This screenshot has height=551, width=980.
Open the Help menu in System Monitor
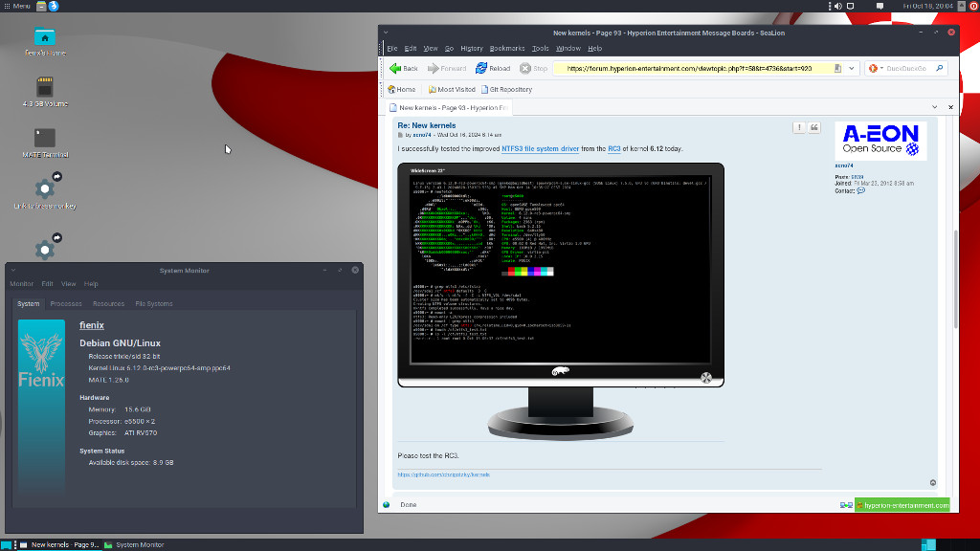pyautogui.click(x=91, y=283)
